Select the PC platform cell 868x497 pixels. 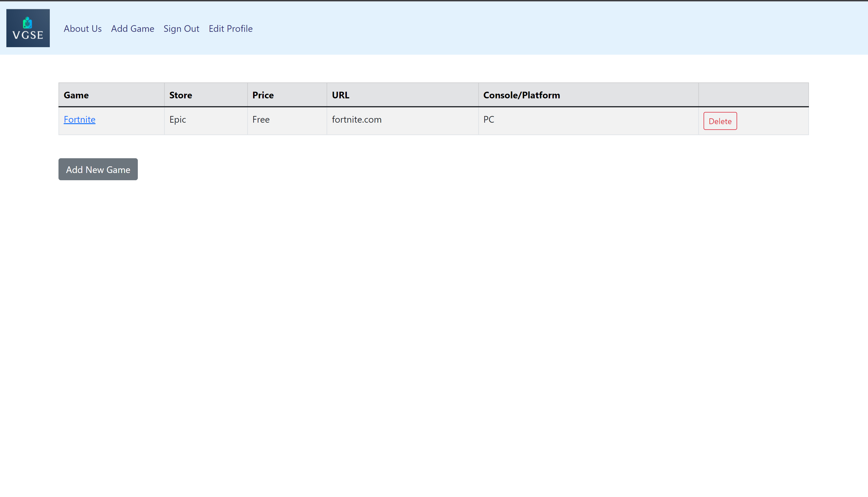589,121
